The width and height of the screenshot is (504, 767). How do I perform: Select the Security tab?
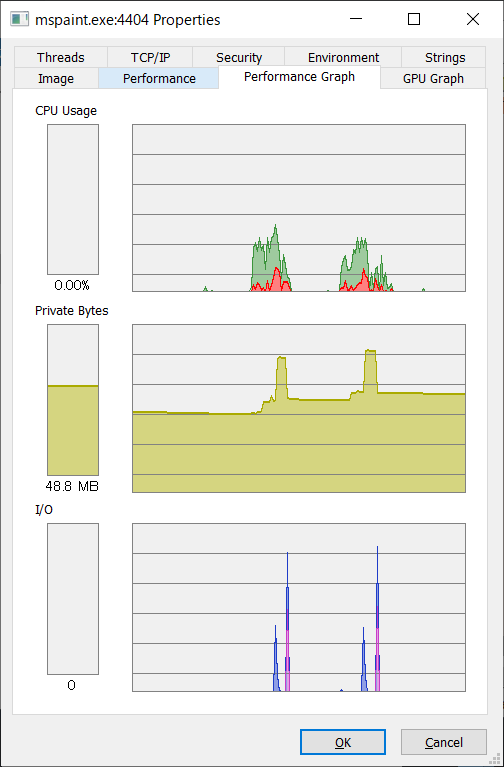tap(239, 58)
